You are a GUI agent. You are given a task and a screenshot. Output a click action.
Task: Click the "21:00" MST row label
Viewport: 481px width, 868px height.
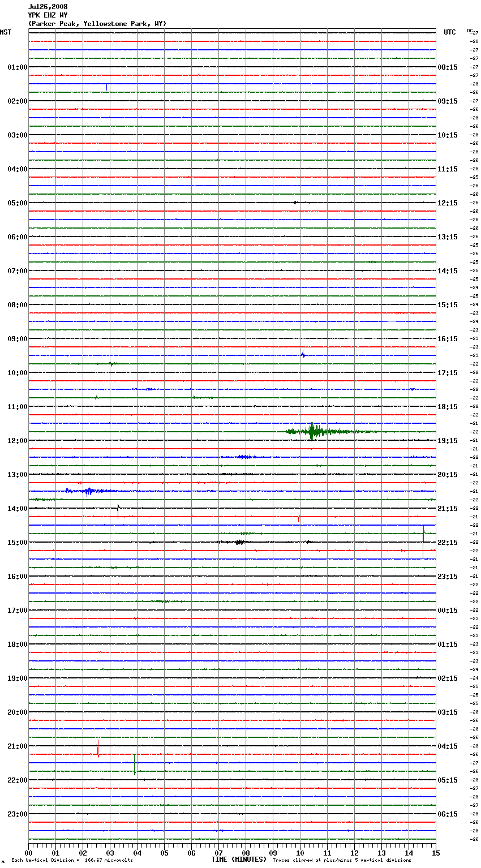coord(18,746)
